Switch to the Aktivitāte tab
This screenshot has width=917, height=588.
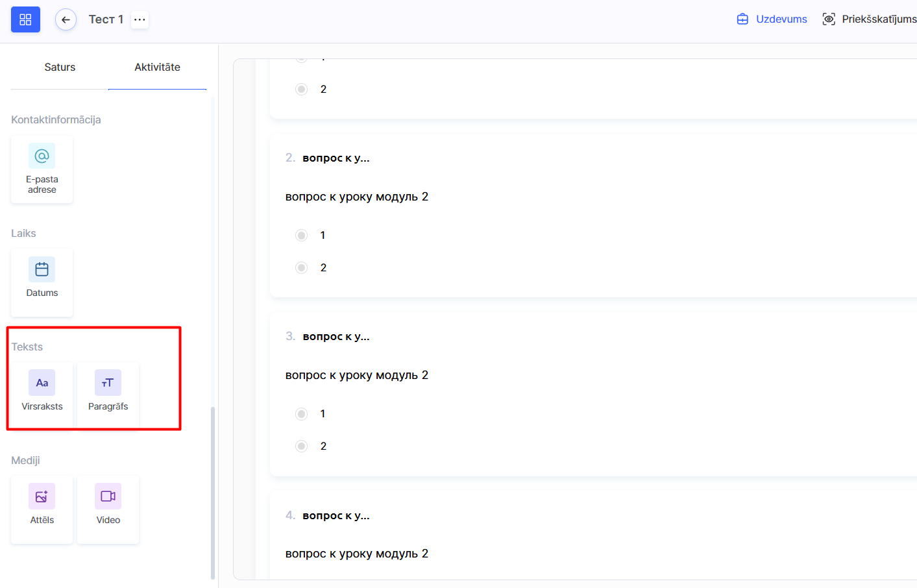pos(157,67)
